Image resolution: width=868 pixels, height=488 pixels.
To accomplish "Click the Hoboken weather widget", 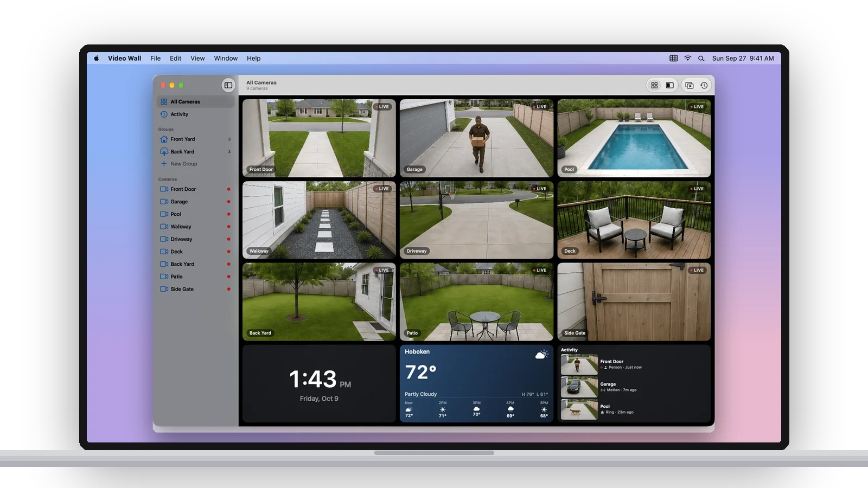I will (476, 384).
